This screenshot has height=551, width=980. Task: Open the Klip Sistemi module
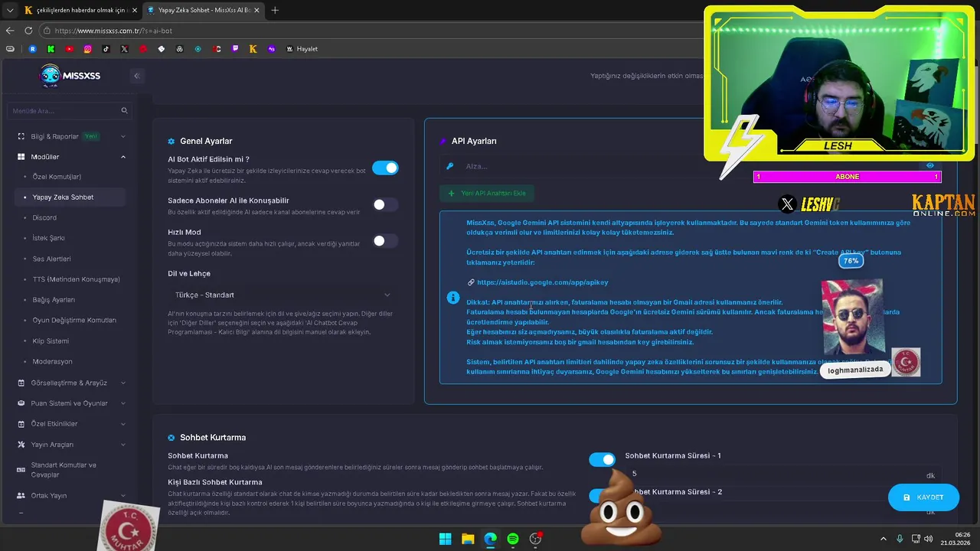pyautogui.click(x=51, y=341)
